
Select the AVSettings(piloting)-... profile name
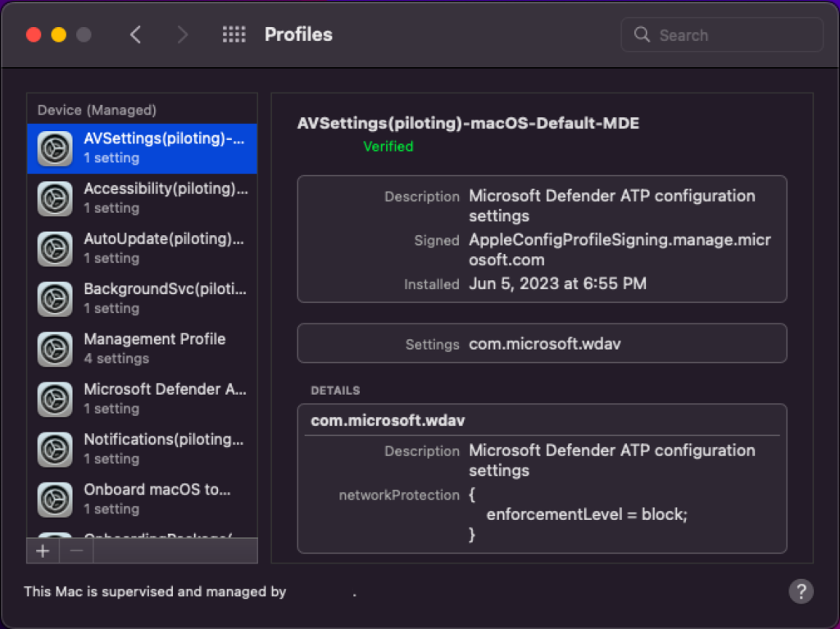pos(164,138)
